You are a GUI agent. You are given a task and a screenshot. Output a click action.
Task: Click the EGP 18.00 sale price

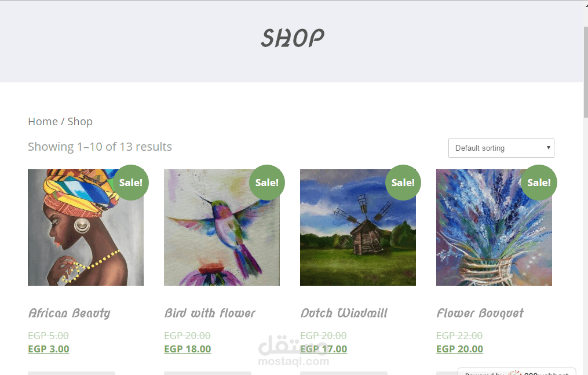188,349
